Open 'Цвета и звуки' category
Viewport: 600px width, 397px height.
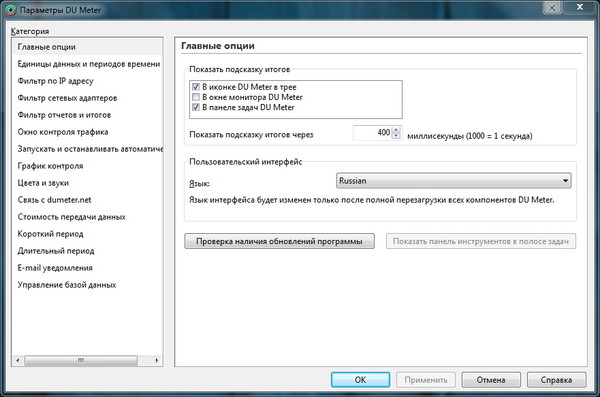(87, 183)
